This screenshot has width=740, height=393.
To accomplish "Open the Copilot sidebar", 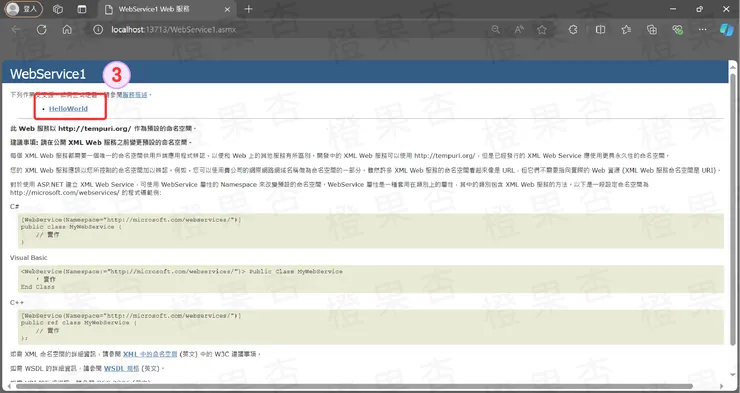I will pos(726,30).
